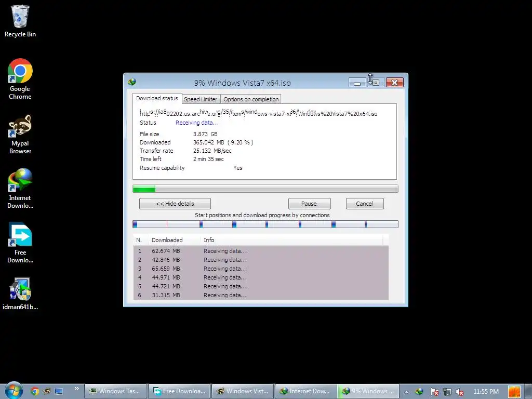Select connection row 6 with 31.315 MB
Image resolution: width=532 pixels, height=399 pixels.
(261, 295)
